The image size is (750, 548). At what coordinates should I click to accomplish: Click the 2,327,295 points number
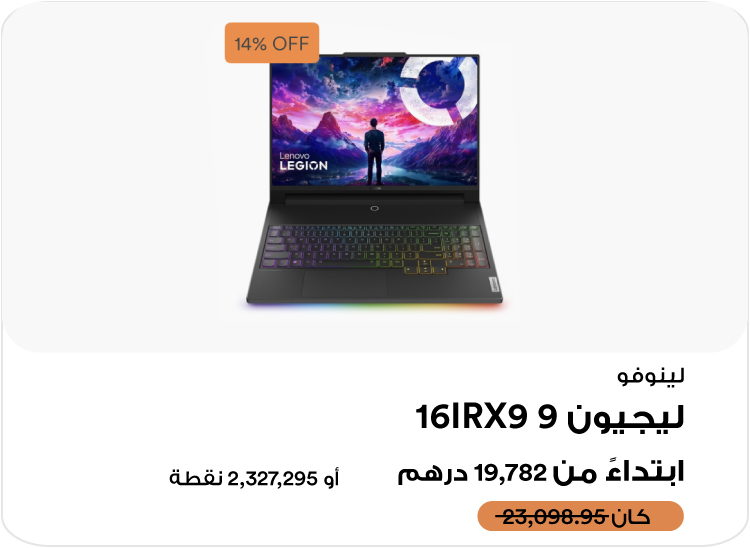tap(272, 478)
